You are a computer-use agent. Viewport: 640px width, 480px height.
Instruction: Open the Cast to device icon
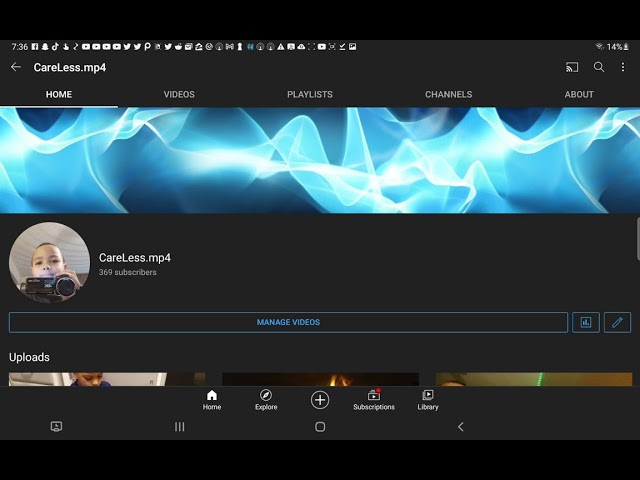(572, 67)
